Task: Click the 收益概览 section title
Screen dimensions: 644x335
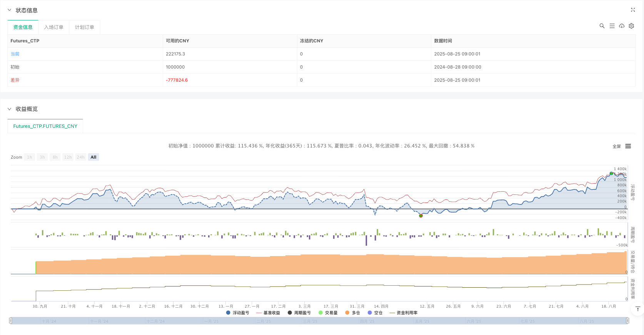Action: click(x=27, y=109)
